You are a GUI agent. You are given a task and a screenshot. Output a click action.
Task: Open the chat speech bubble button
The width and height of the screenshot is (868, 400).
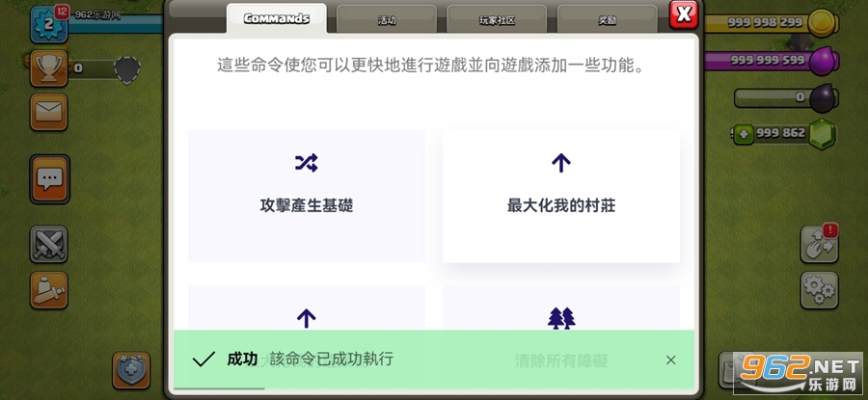tap(49, 178)
